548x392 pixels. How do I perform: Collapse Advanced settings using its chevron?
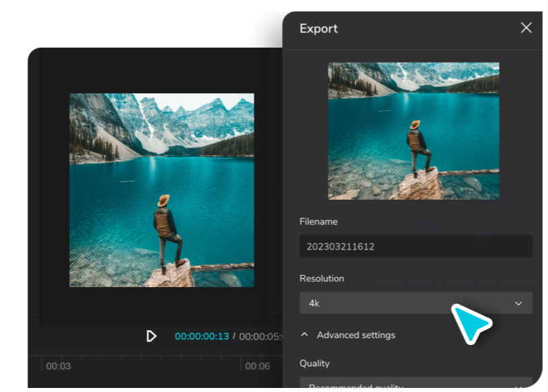pyautogui.click(x=305, y=335)
